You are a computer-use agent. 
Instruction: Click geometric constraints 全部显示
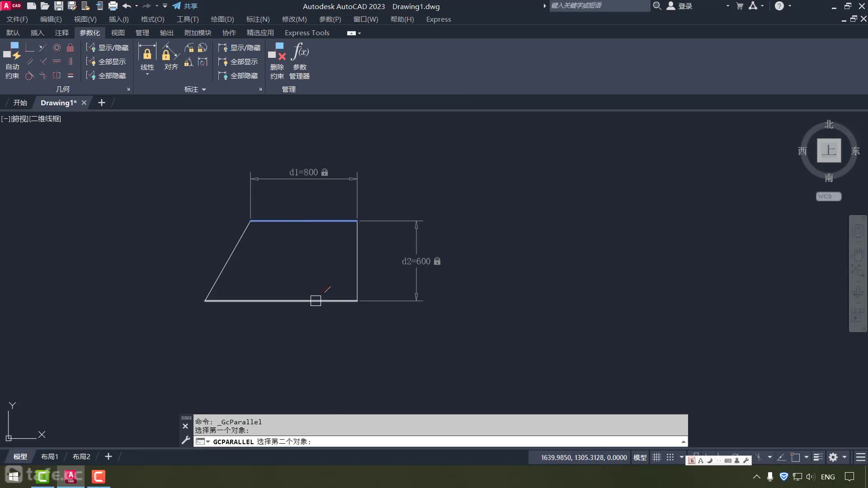pos(106,61)
